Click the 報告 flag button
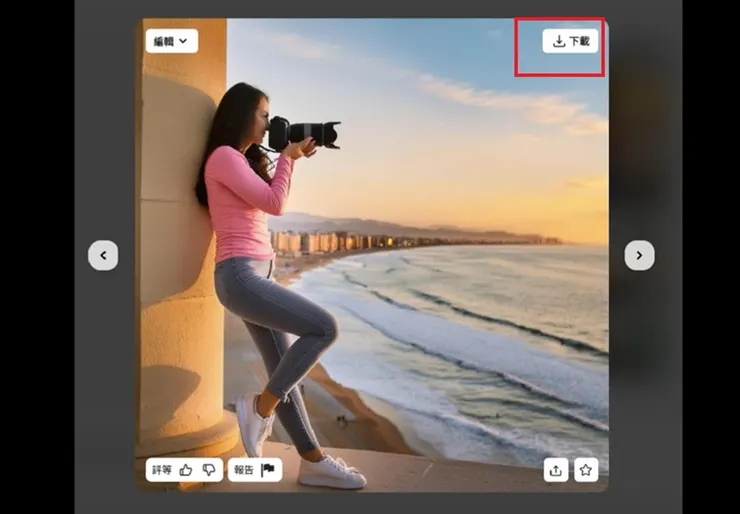Screen dimensions: 740x514 point(255,470)
